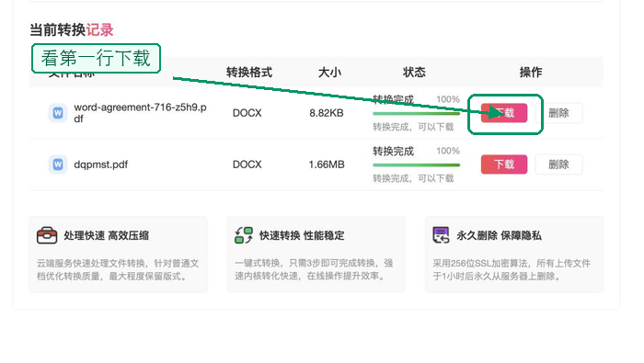
Task: Click the DOCX format of dqpmst.pdf row
Action: 247,164
